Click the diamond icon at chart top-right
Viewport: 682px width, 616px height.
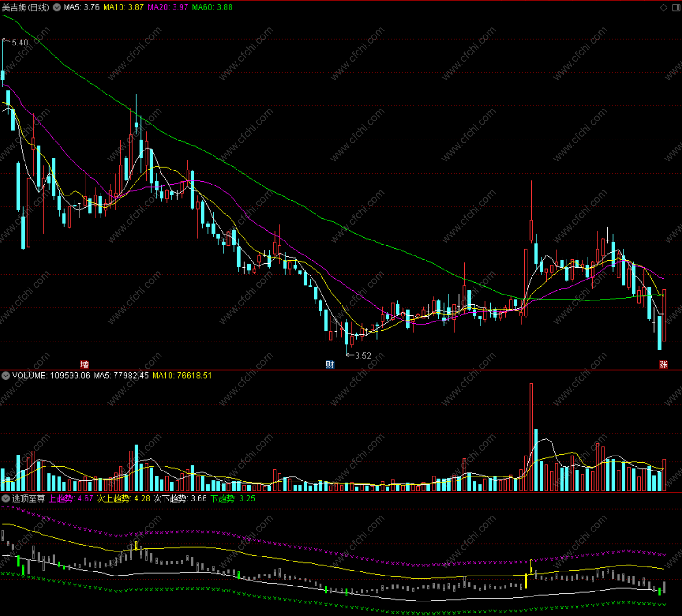664,7
